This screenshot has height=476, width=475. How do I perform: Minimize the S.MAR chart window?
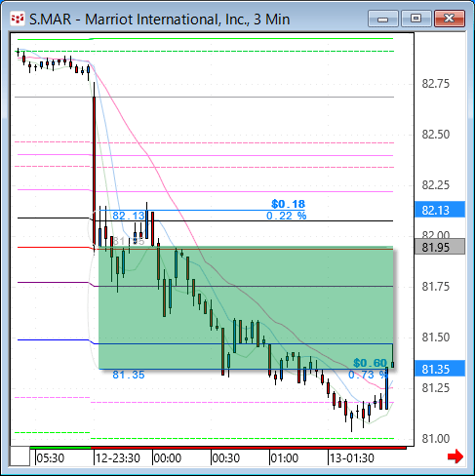(x=383, y=19)
